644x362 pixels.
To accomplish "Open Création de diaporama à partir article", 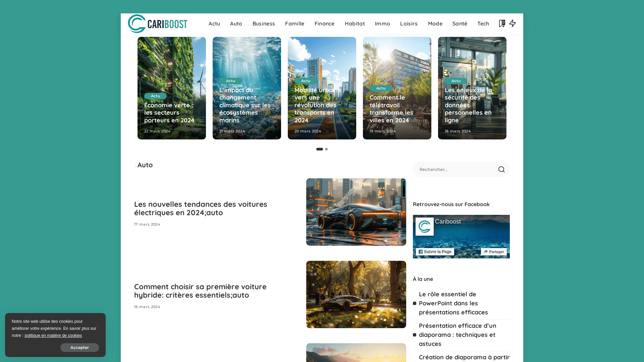I will [464, 357].
